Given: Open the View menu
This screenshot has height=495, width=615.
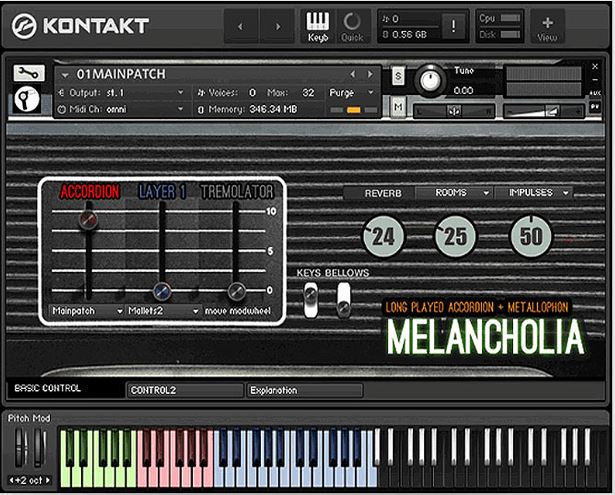Looking at the screenshot, I should tap(548, 28).
